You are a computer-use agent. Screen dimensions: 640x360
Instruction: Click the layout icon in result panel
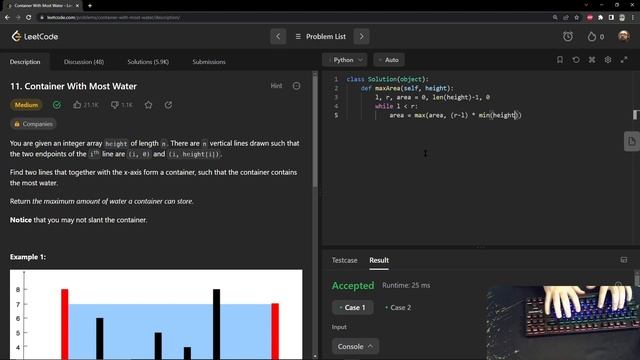point(624,260)
